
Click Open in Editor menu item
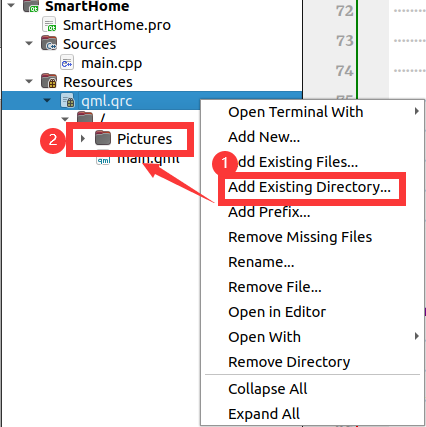(277, 312)
